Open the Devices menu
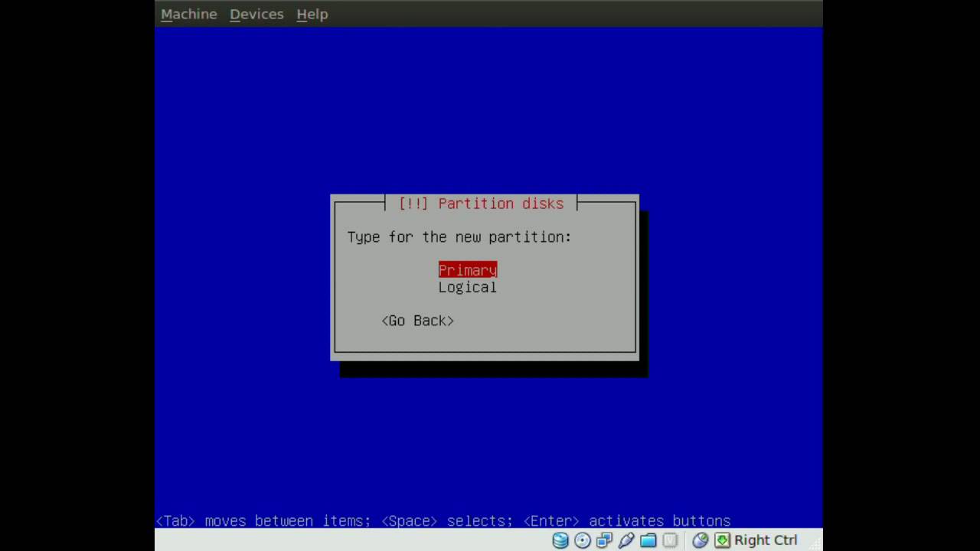980x551 pixels. point(256,14)
